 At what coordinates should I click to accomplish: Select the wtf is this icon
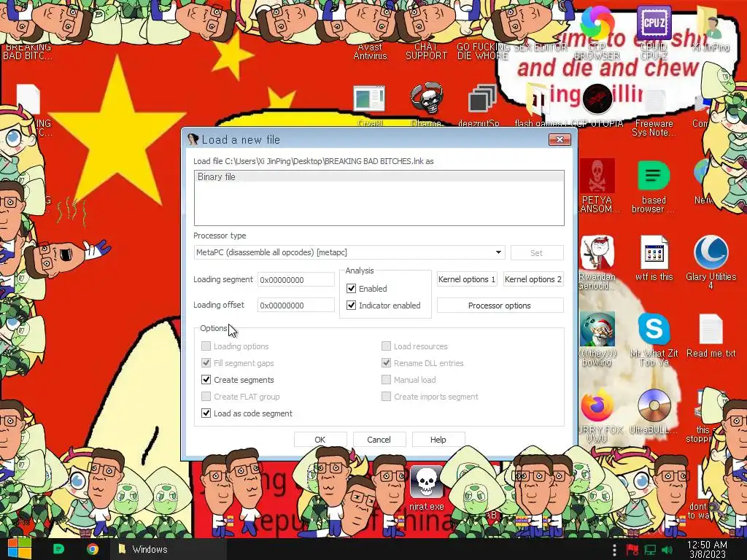pos(654,252)
